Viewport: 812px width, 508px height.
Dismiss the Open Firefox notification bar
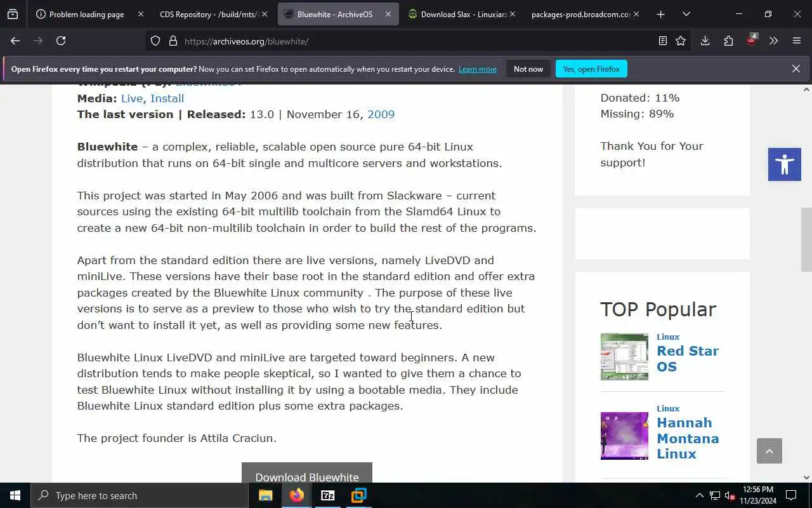[x=796, y=69]
